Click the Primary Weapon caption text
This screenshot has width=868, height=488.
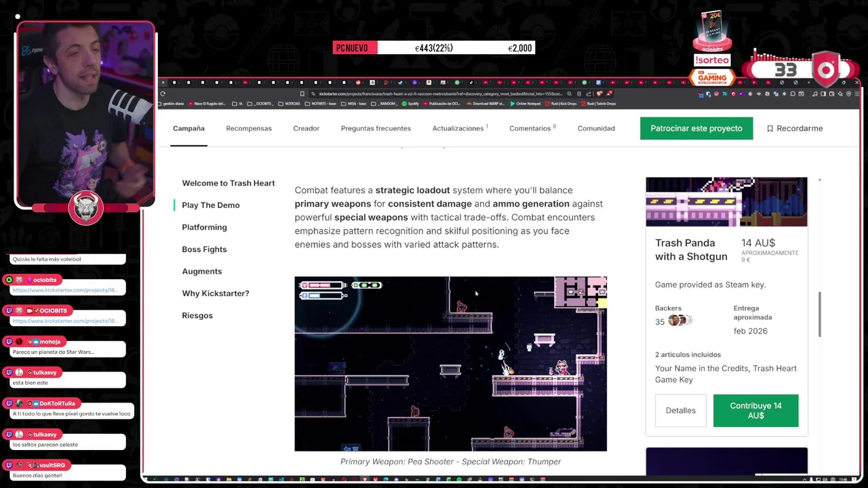coord(450,462)
